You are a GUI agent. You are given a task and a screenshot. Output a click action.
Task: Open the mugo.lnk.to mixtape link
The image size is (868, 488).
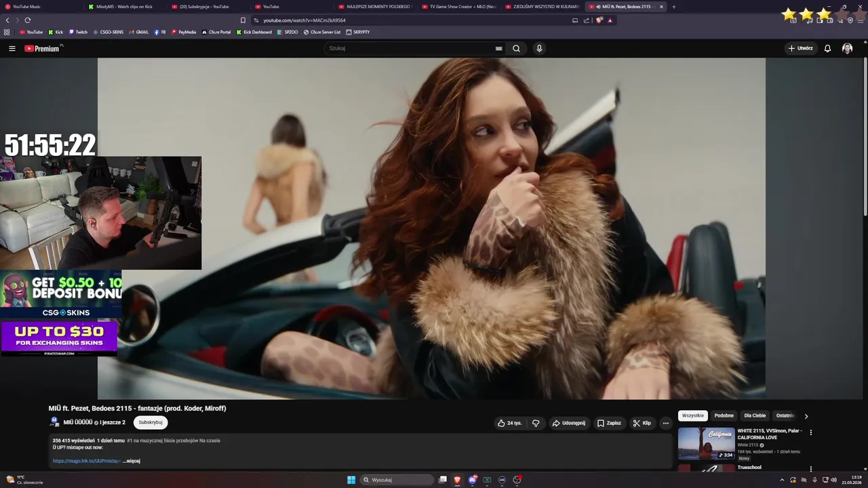pos(86,461)
